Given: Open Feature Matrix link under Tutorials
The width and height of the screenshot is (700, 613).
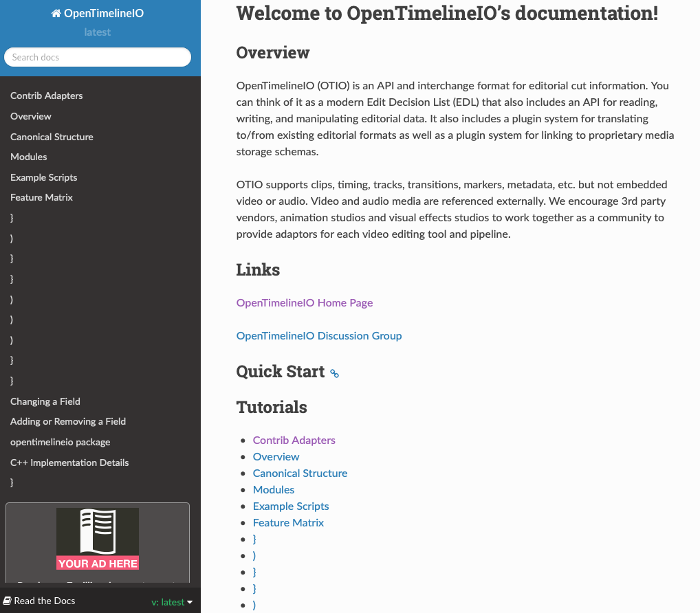Looking at the screenshot, I should (x=288, y=522).
